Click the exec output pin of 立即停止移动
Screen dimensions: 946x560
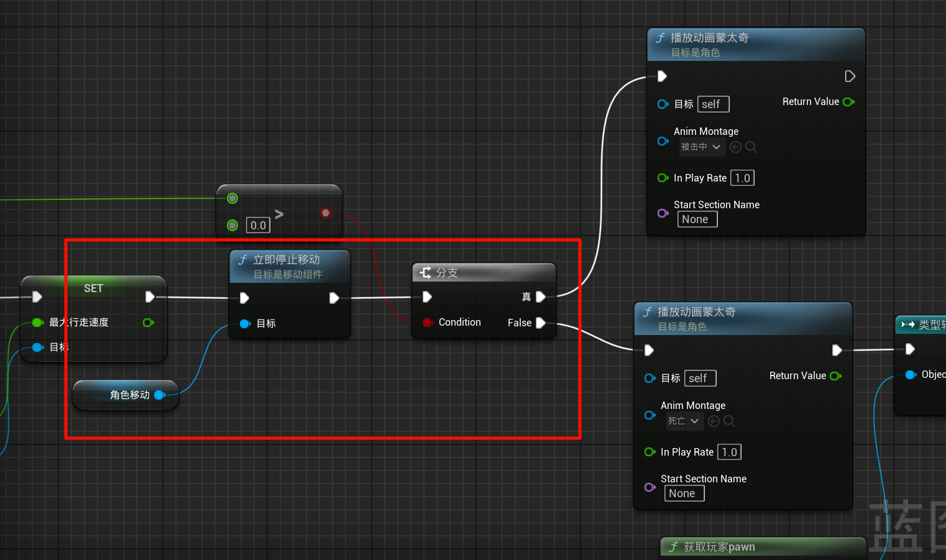(334, 298)
